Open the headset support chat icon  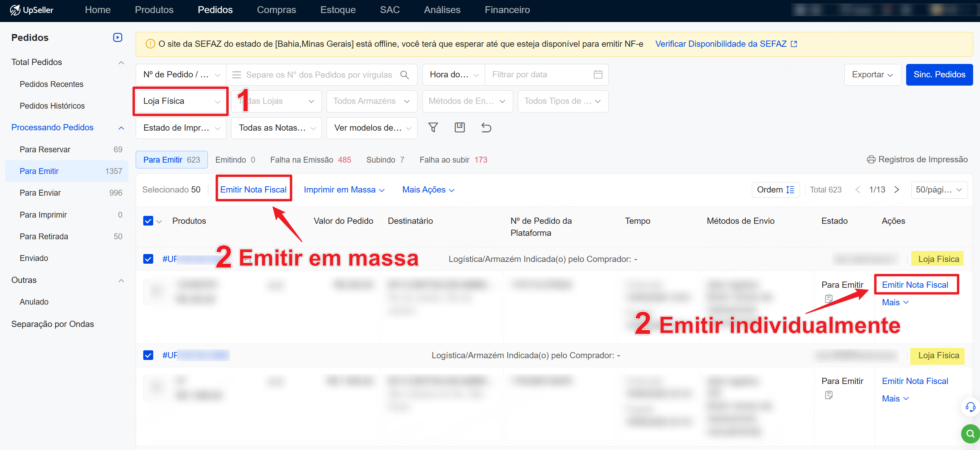[970, 407]
